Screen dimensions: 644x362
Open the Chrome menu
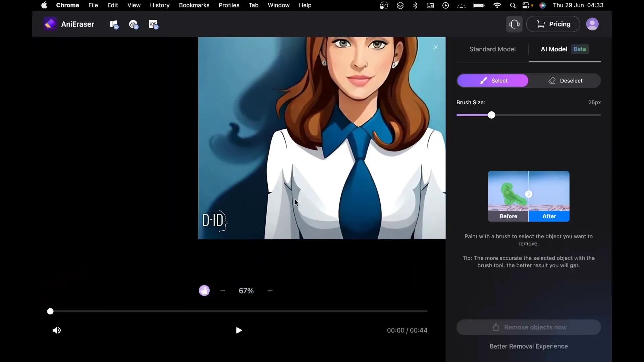(x=68, y=5)
